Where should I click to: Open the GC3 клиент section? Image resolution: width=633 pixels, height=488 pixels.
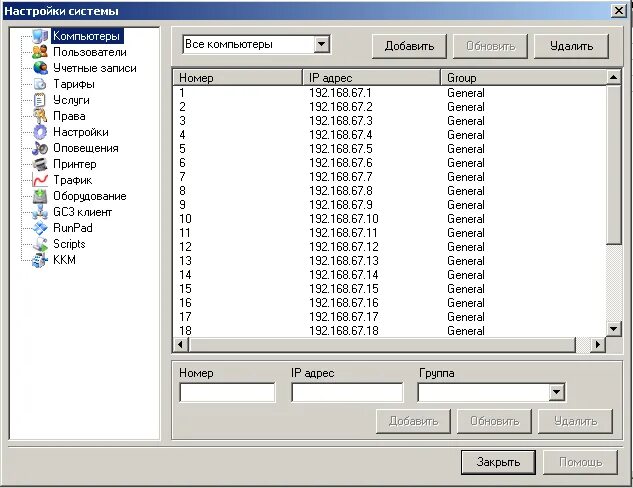click(82, 212)
